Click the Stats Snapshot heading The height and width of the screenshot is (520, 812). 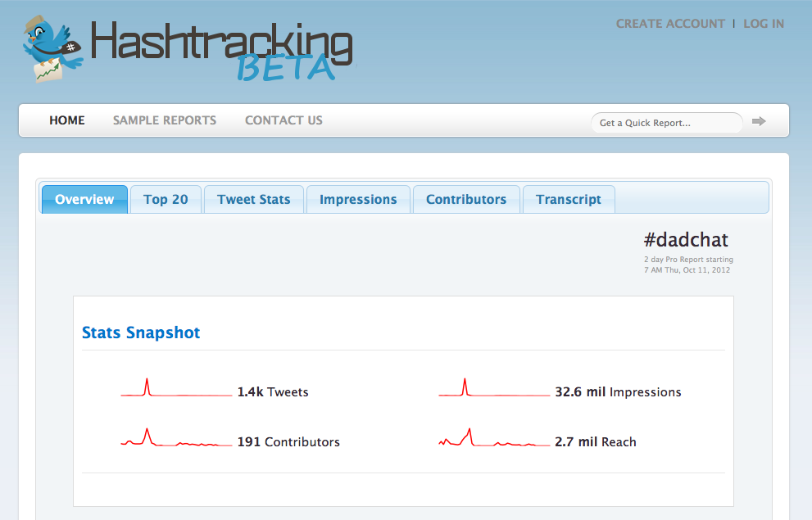[x=141, y=332]
